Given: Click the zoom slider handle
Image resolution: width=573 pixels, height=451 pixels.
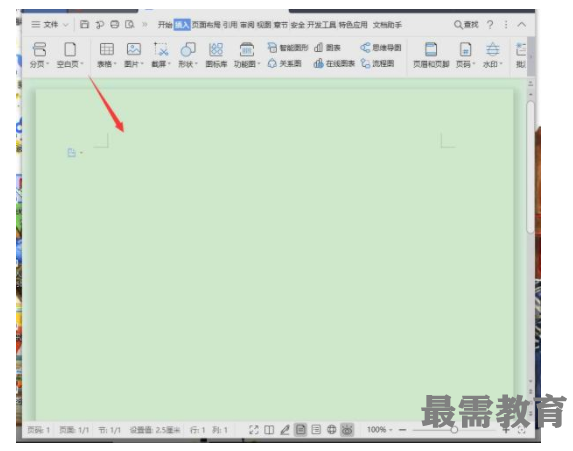Looking at the screenshot, I should [454, 430].
